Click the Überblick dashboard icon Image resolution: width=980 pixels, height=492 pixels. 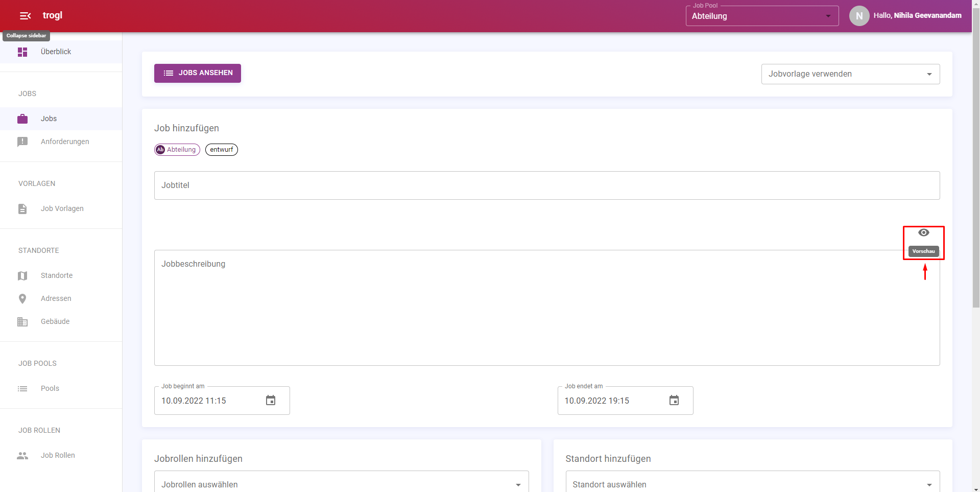pos(22,52)
